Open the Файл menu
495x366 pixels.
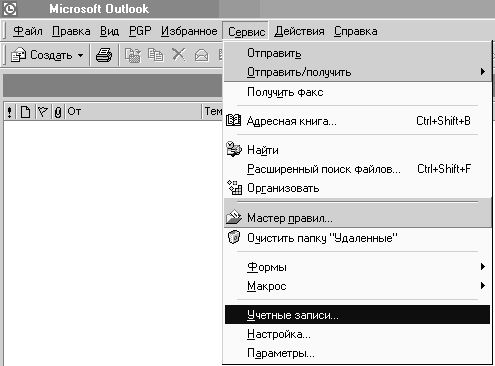28,31
